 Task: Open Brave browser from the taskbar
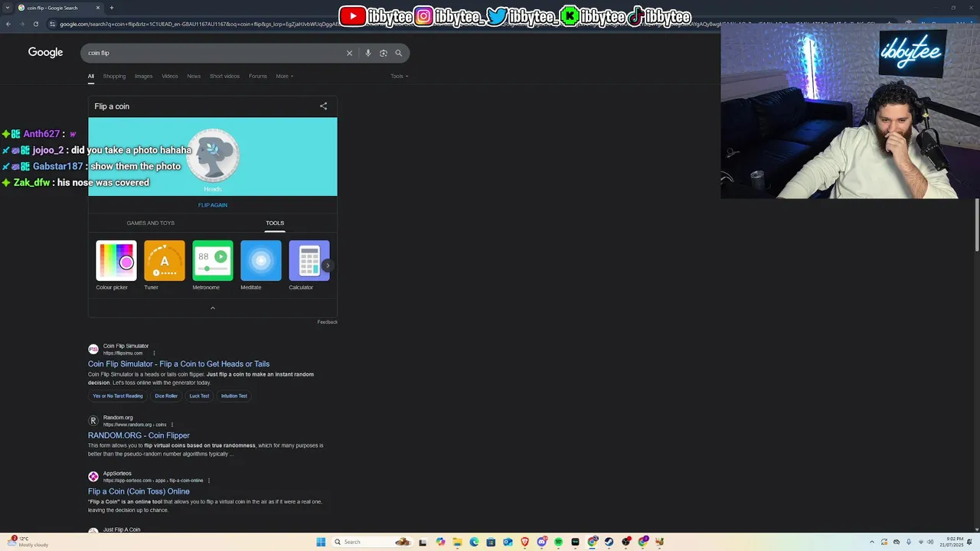pyautogui.click(x=524, y=542)
